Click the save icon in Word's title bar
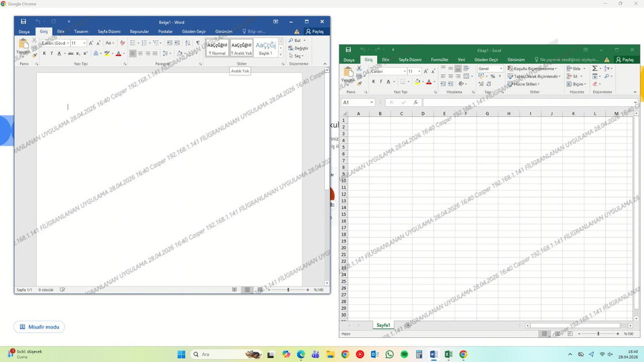644x362 pixels. (x=24, y=21)
